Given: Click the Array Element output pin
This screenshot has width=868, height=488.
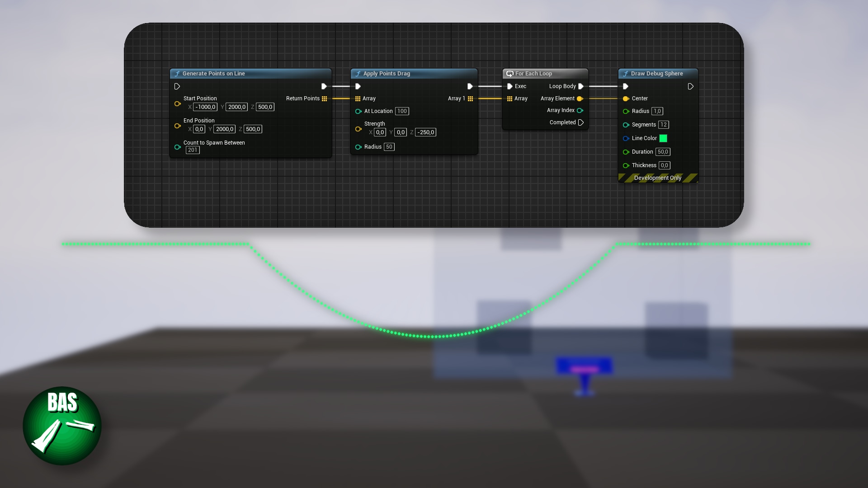Looking at the screenshot, I should click(580, 99).
